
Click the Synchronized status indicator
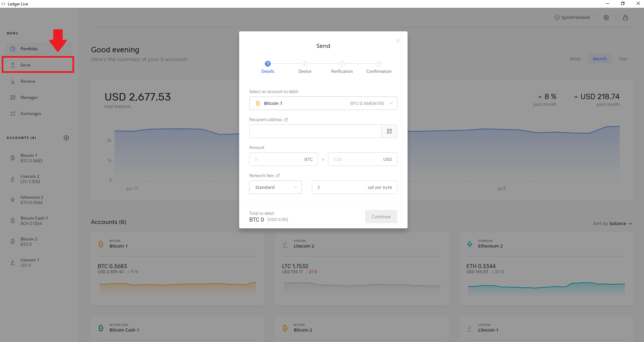572,18
